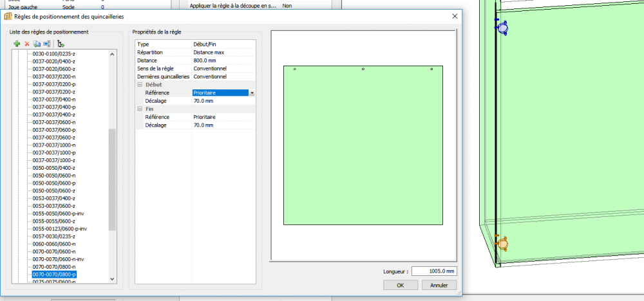Select rule 0030-0100/0235-z
This screenshot has height=301, width=644.
54,54
